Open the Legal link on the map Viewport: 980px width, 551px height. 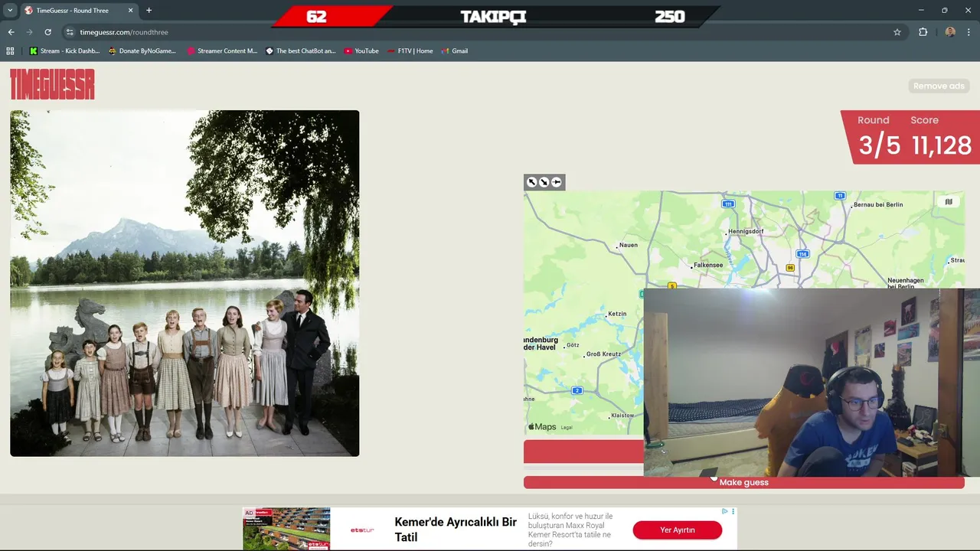[x=567, y=427]
